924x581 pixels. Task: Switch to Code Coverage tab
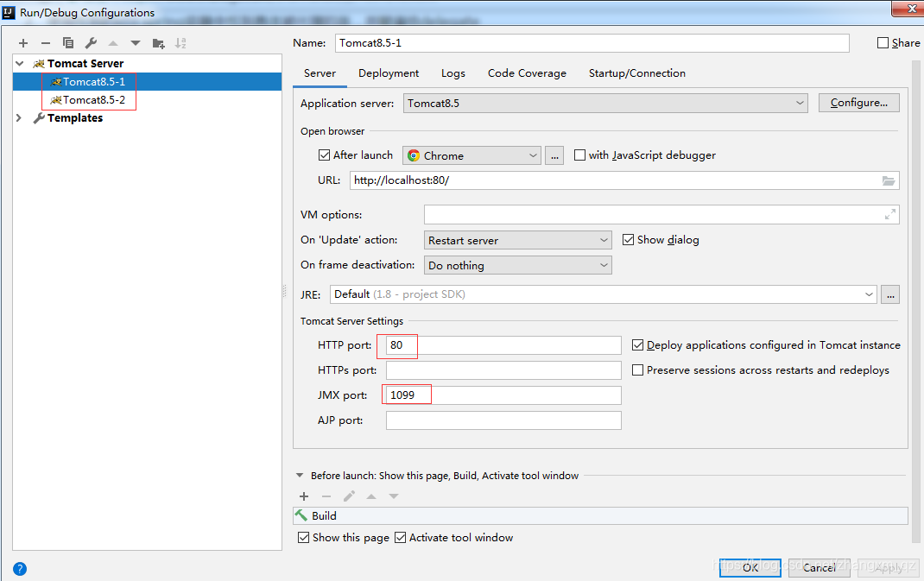(527, 73)
